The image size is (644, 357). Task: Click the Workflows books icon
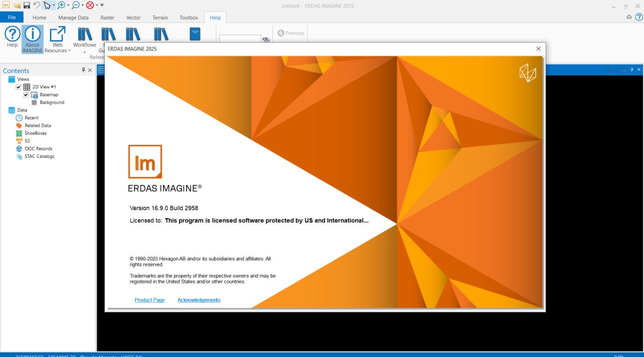[85, 34]
